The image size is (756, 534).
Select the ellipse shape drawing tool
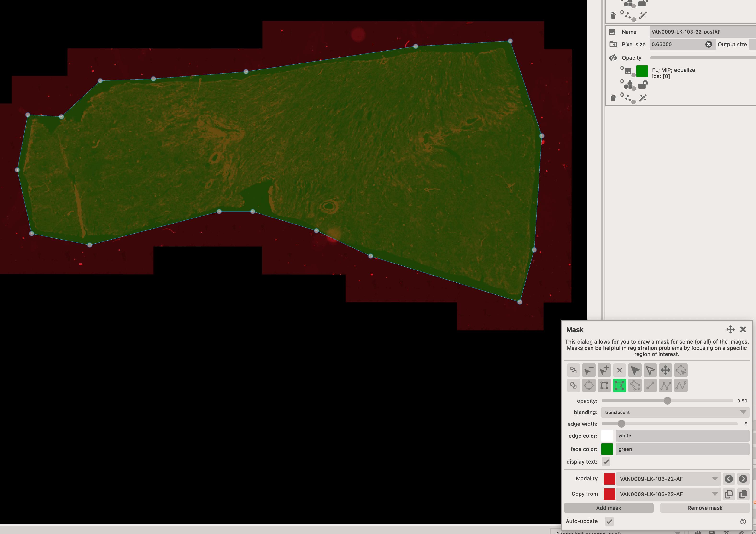click(589, 385)
